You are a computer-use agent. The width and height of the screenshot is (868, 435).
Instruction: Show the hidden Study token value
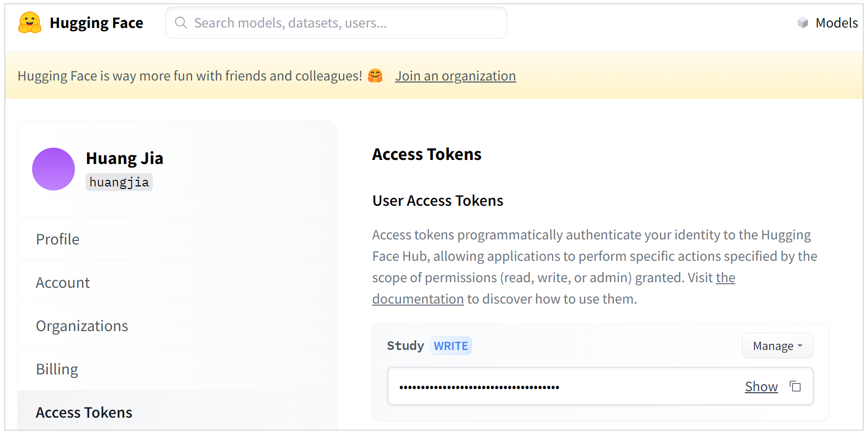tap(761, 387)
